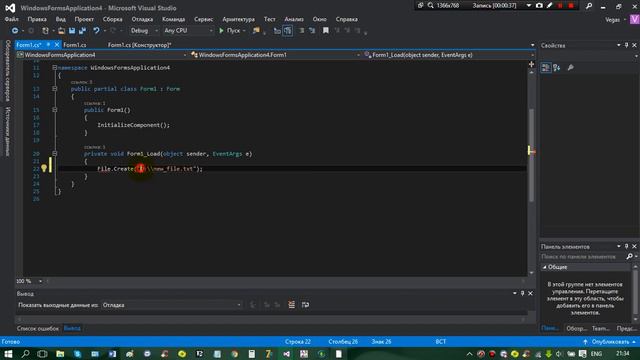Image resolution: width=640 pixels, height=360 pixels.
Task: Stop the recording with the red square
Action: tap(571, 5)
